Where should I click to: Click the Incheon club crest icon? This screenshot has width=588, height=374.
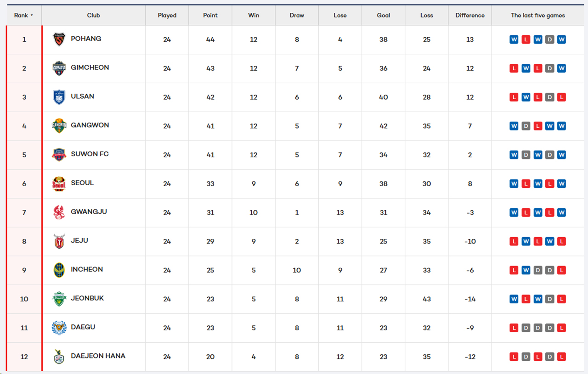pyautogui.click(x=59, y=270)
